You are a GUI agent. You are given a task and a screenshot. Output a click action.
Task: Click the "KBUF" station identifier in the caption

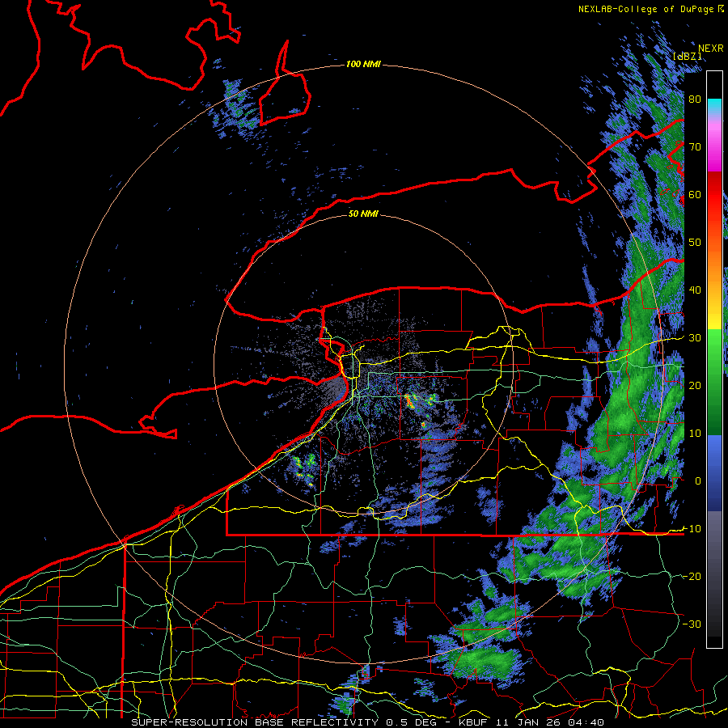pos(475,722)
